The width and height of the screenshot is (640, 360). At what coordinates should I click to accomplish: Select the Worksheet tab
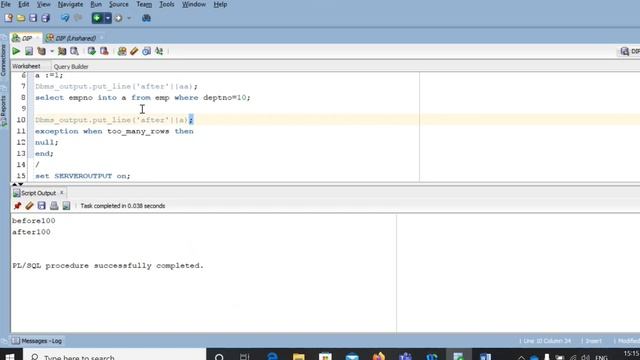(26, 66)
